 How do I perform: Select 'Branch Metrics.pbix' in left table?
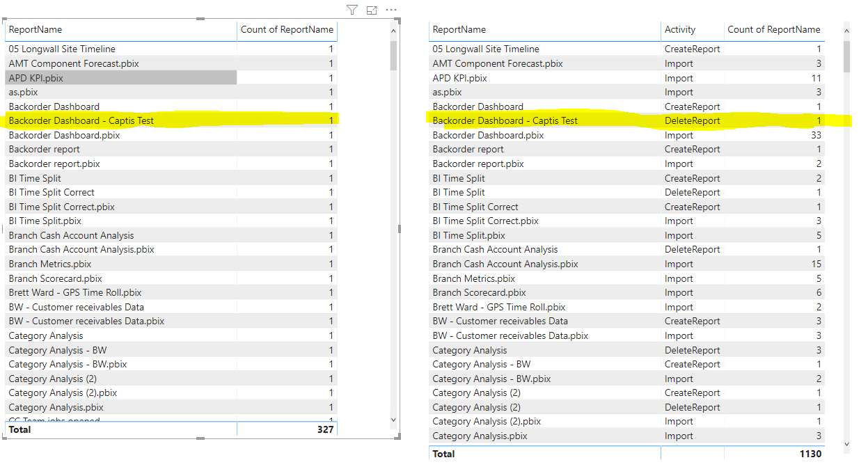click(50, 264)
